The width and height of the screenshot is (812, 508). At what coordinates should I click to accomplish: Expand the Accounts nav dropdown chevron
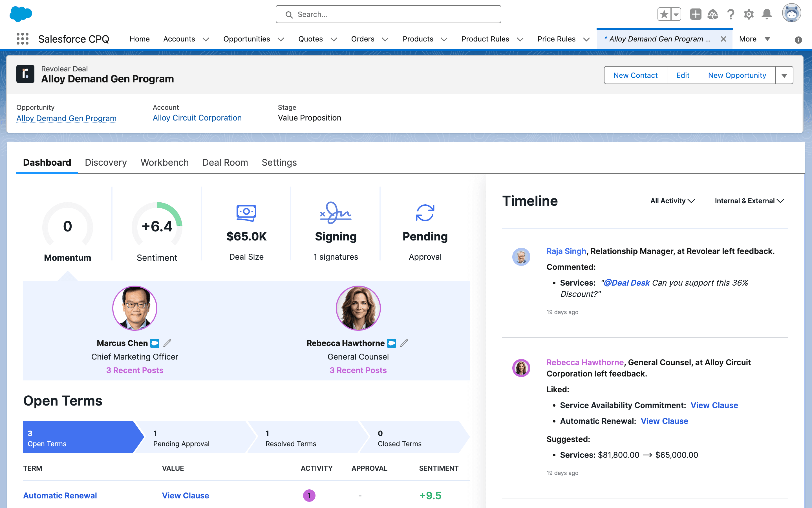click(206, 39)
